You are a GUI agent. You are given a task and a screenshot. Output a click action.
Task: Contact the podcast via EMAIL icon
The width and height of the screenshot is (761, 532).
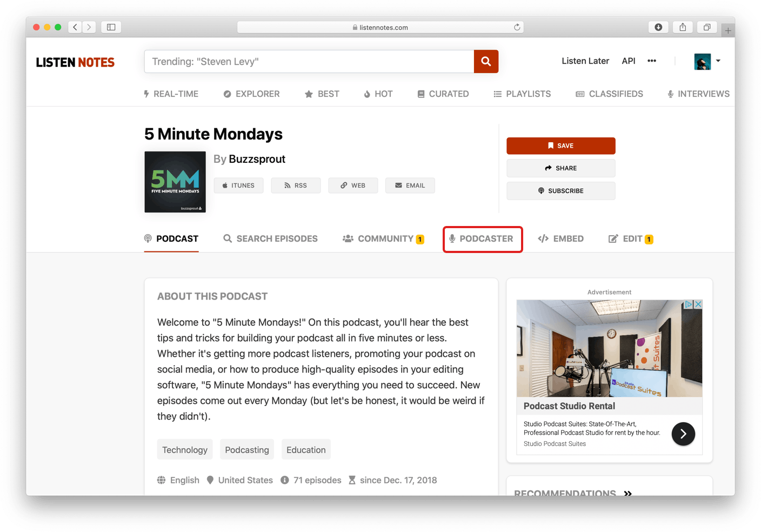coord(410,185)
